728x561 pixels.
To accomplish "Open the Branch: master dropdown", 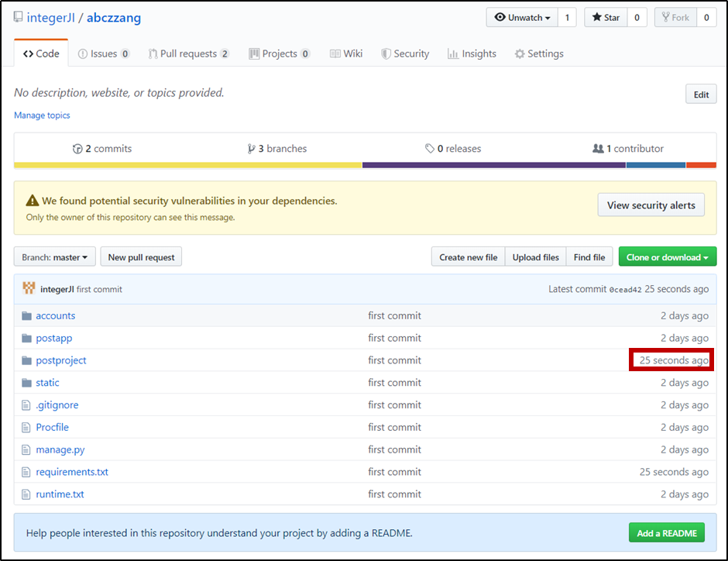I will (x=55, y=256).
